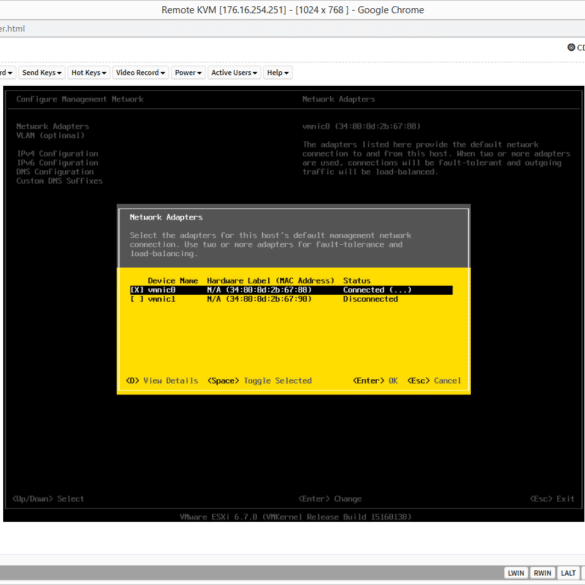This screenshot has width=585, height=585.
Task: Click the Hardware Label (MAC Address) header
Action: 270,281
